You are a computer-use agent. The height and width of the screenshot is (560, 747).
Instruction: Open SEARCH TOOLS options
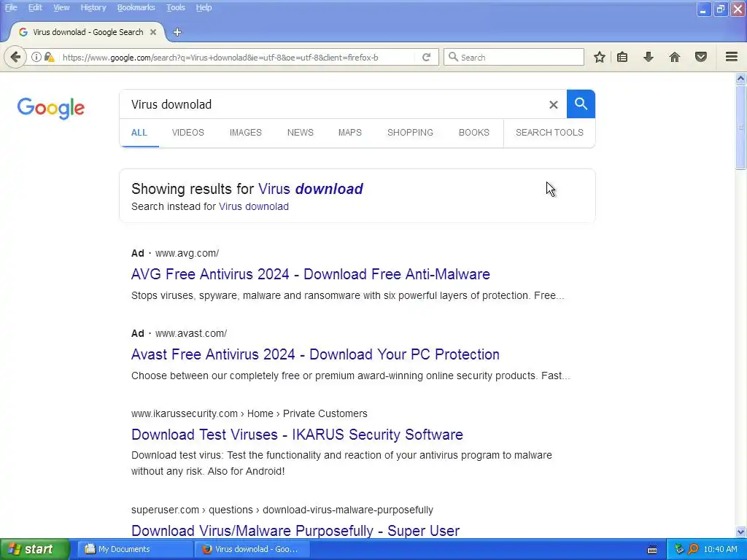coord(549,133)
